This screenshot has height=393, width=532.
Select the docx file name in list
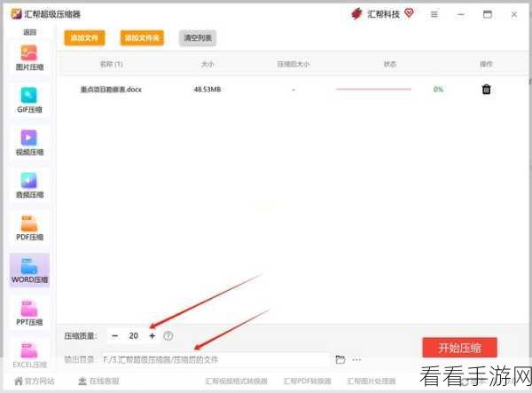[x=111, y=90]
